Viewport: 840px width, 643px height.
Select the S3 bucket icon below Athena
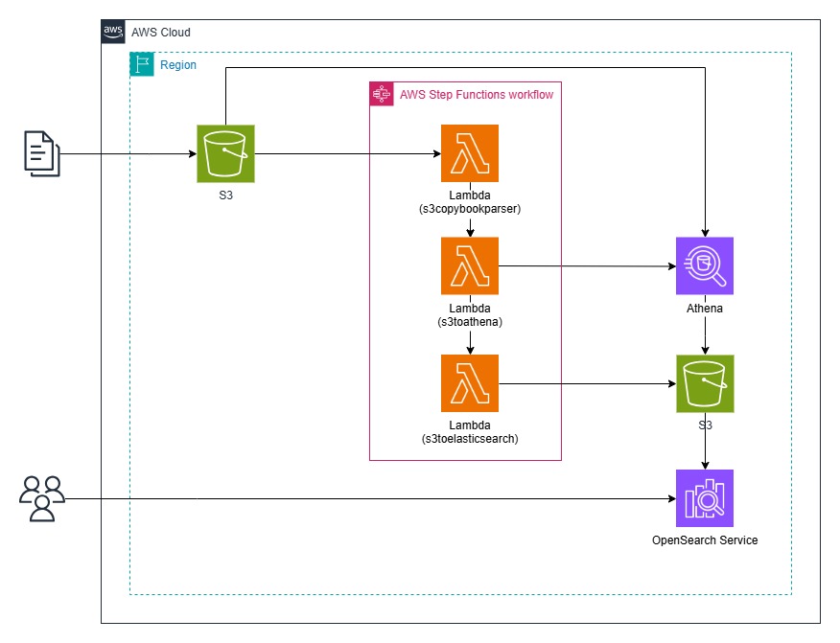[x=705, y=383]
